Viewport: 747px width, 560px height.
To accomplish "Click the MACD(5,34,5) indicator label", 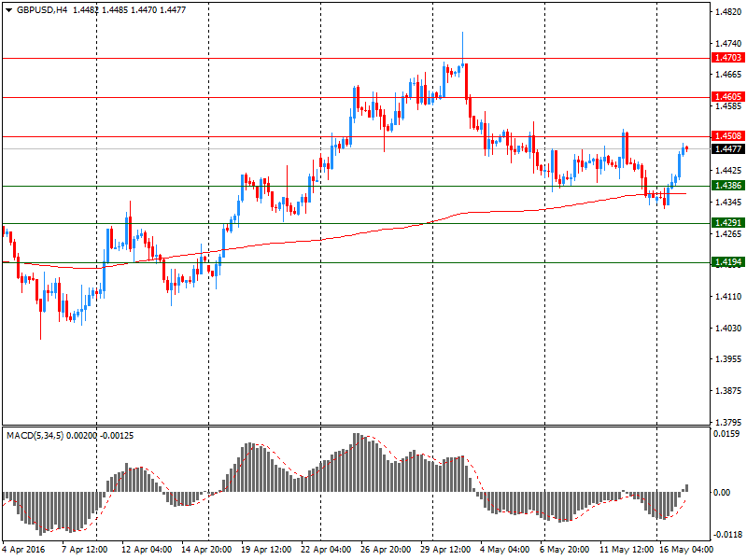I will [35, 436].
